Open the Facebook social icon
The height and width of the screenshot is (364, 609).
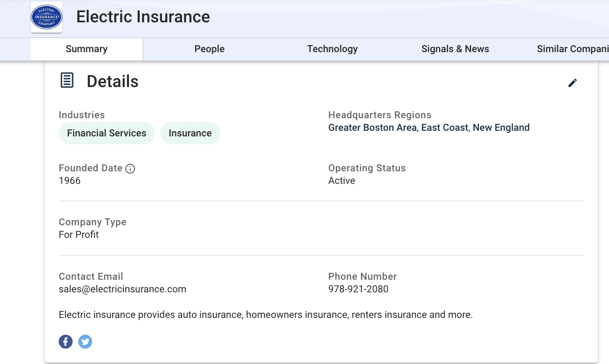tap(66, 342)
